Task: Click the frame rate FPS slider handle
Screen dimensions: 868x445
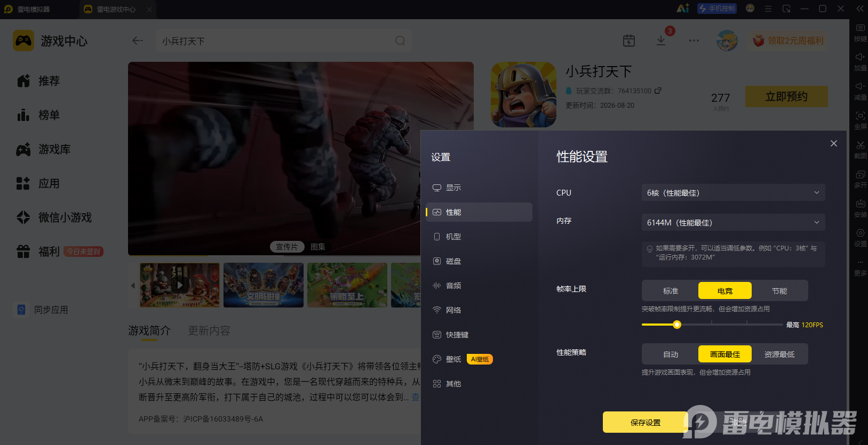Action: (x=677, y=325)
